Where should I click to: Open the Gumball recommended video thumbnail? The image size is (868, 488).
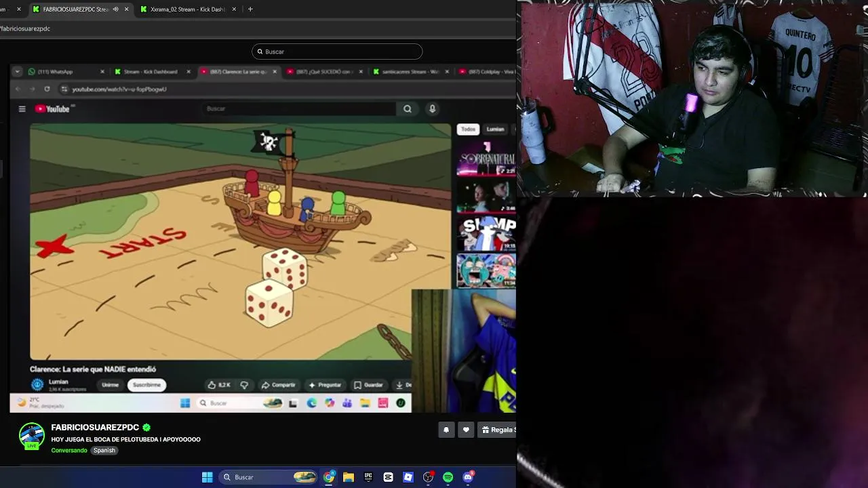pyautogui.click(x=486, y=270)
